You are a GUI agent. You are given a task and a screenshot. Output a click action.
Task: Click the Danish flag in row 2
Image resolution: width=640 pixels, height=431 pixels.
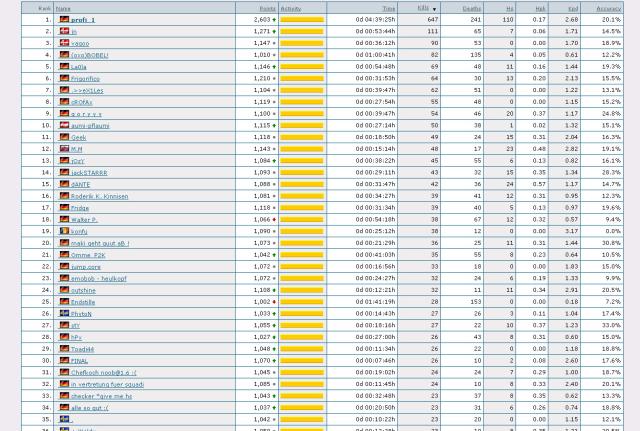(65, 32)
